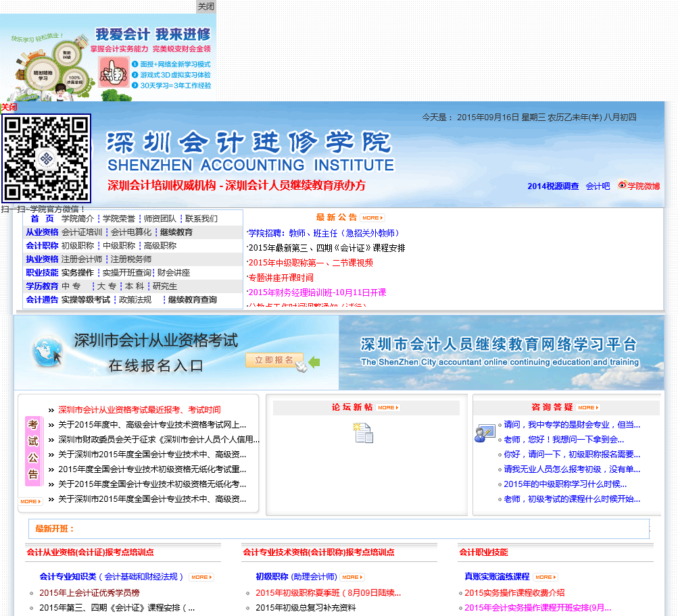Click MORE beside 初级职称 (助理会计师)

[352, 577]
